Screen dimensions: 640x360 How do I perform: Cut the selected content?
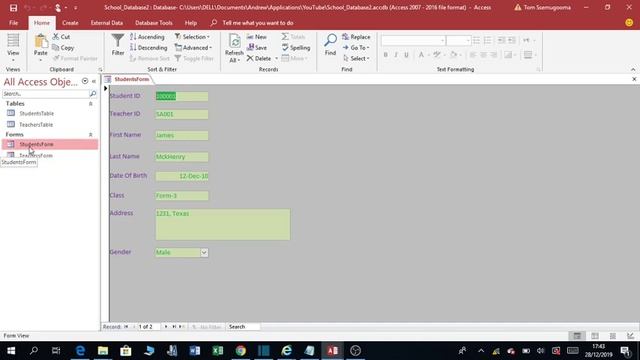click(61, 37)
